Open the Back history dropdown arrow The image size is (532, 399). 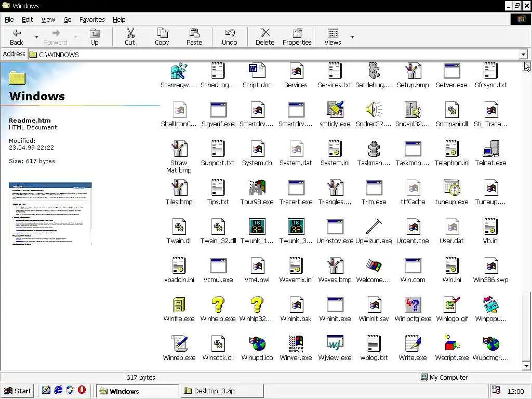click(37, 37)
